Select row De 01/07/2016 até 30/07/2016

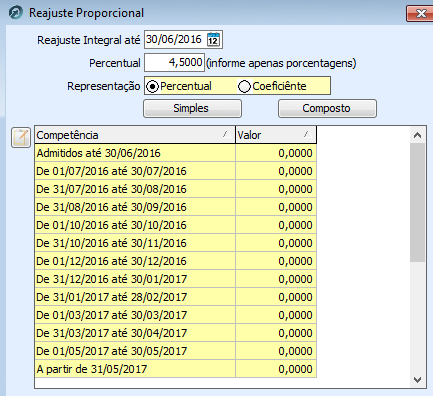[x=176, y=171]
